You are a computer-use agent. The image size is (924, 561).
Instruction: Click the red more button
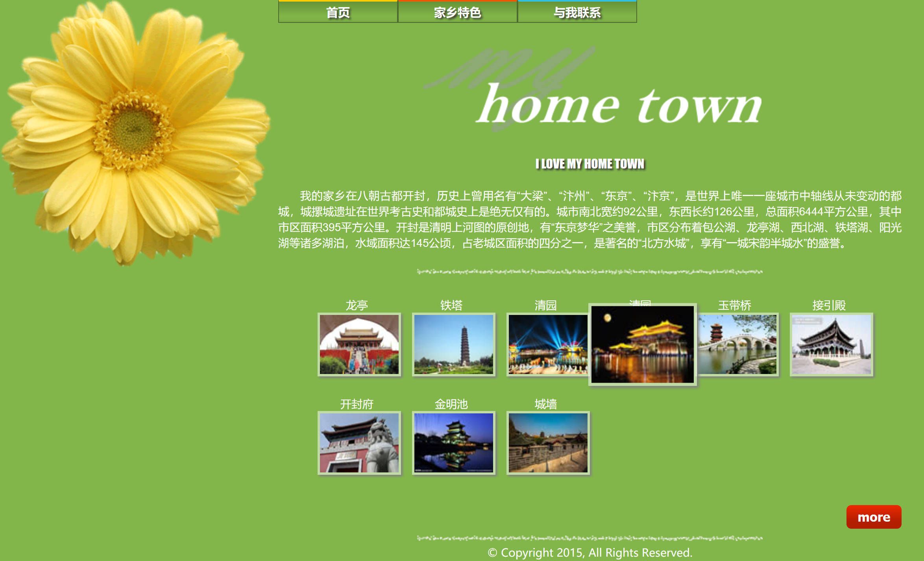click(874, 517)
